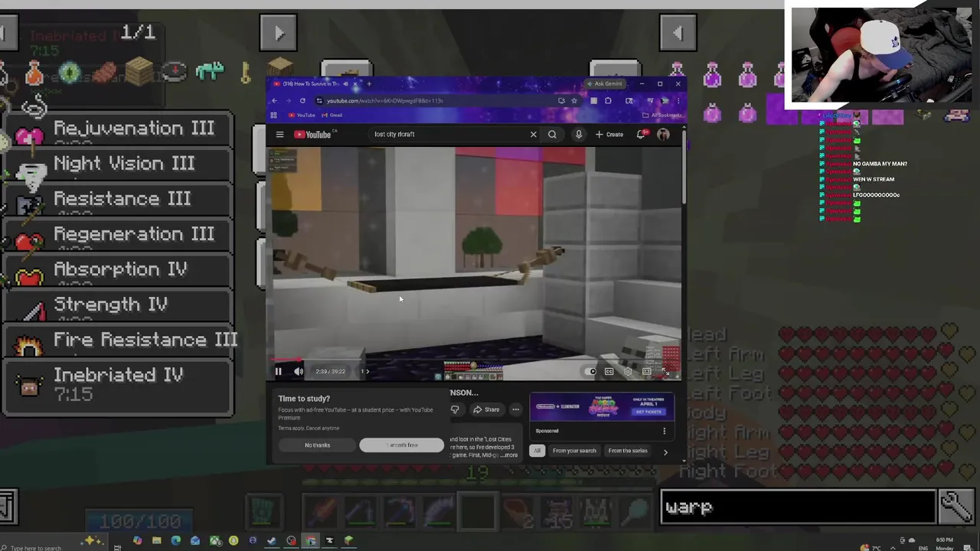This screenshot has width=980, height=551.
Task: Show more filter chips with the arrow
Action: click(665, 452)
